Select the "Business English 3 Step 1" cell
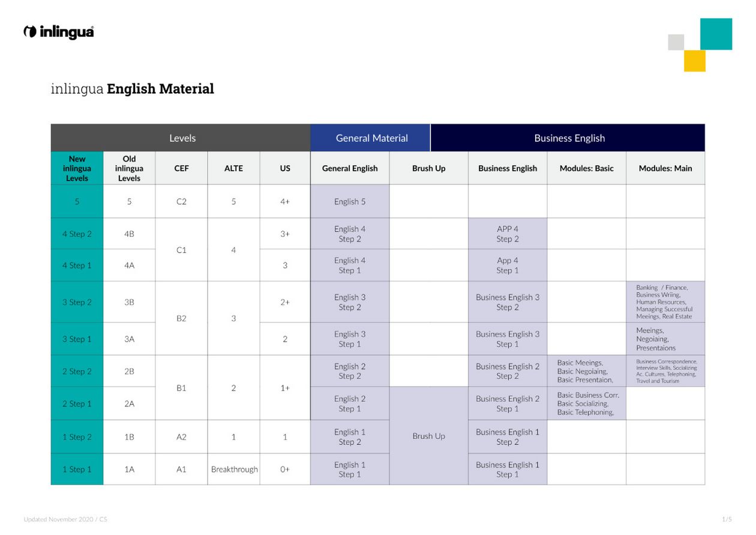The width and height of the screenshot is (756, 535). tap(508, 339)
